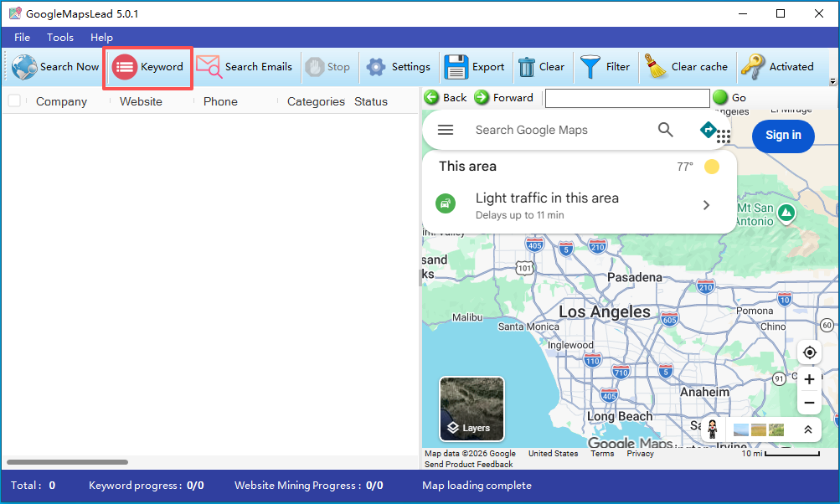The image size is (840, 504).
Task: Open the Help menu
Action: tap(101, 38)
